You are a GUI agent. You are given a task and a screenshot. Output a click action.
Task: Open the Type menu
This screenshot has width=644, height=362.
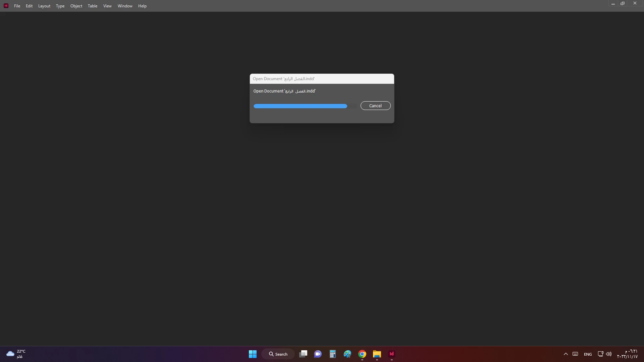(x=60, y=6)
